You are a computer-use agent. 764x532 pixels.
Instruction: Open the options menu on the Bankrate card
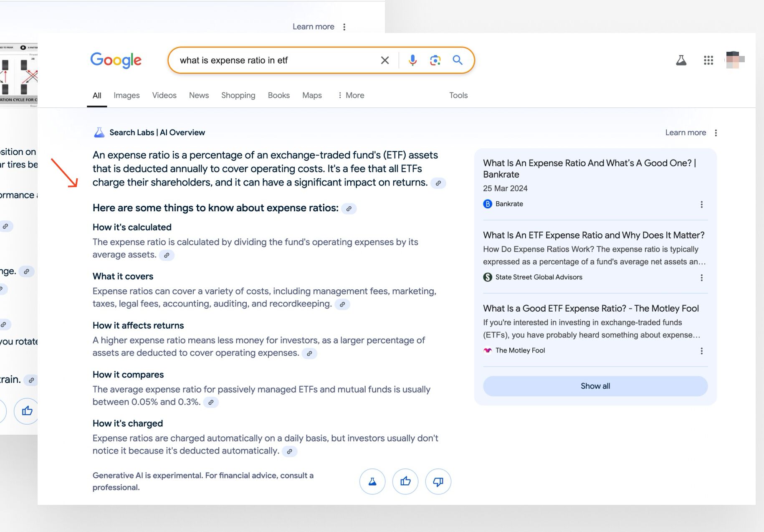click(702, 205)
